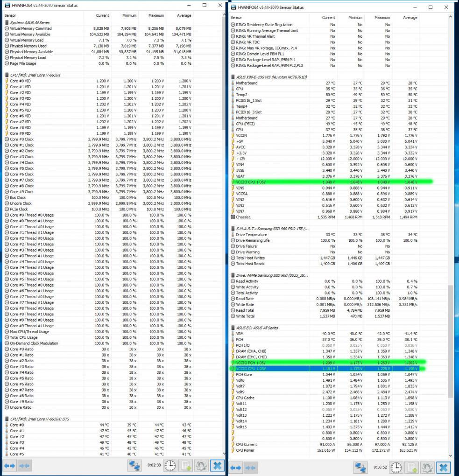The image size is (459, 476).
Task: Select the Drive Remaining Life row
Action: coord(325,240)
